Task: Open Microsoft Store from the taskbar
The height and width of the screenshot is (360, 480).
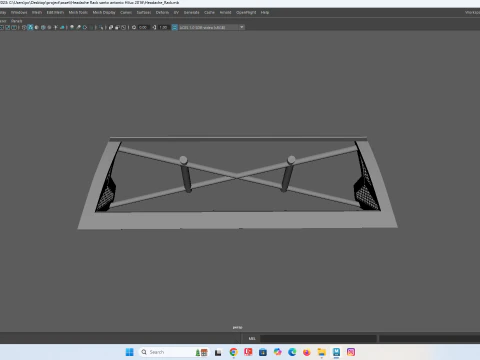Action: 263,352
